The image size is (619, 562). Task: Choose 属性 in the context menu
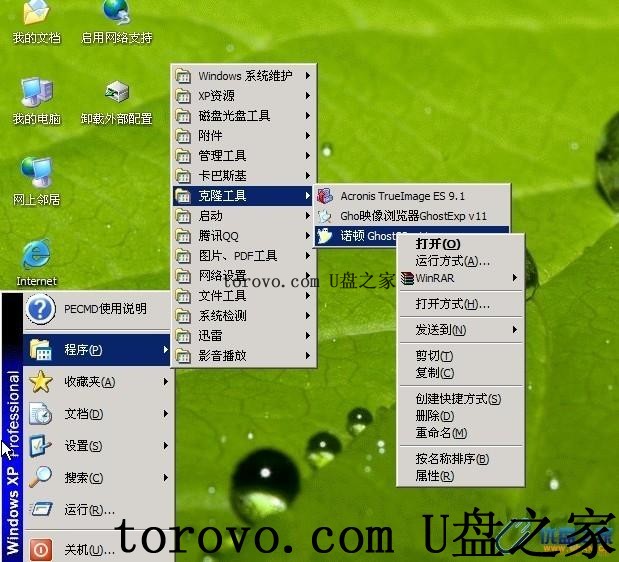(434, 476)
